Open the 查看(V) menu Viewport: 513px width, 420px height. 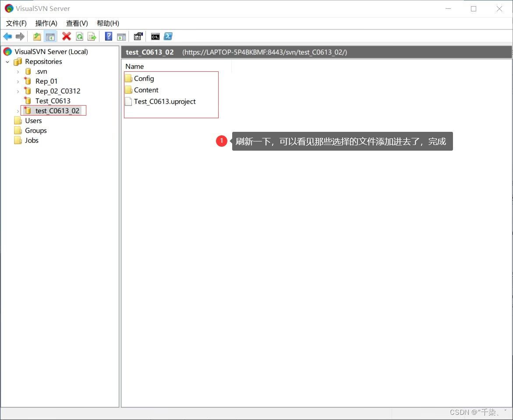point(77,23)
